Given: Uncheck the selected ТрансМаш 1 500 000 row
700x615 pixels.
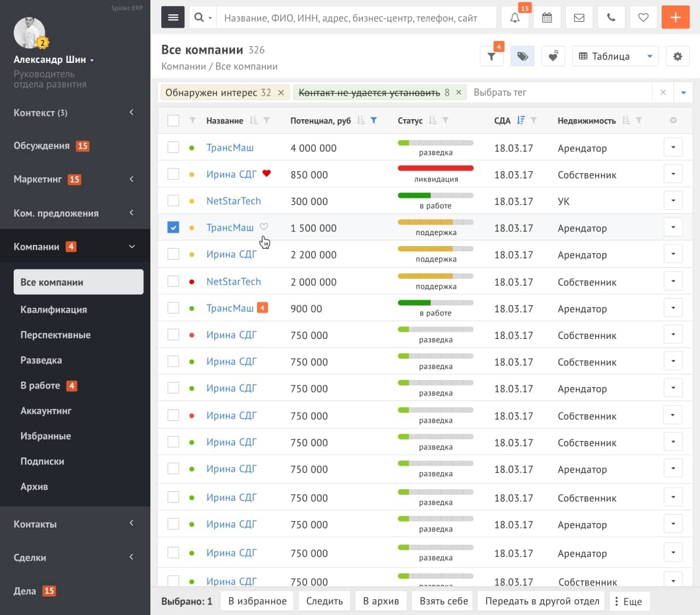Looking at the screenshot, I should (x=173, y=227).
